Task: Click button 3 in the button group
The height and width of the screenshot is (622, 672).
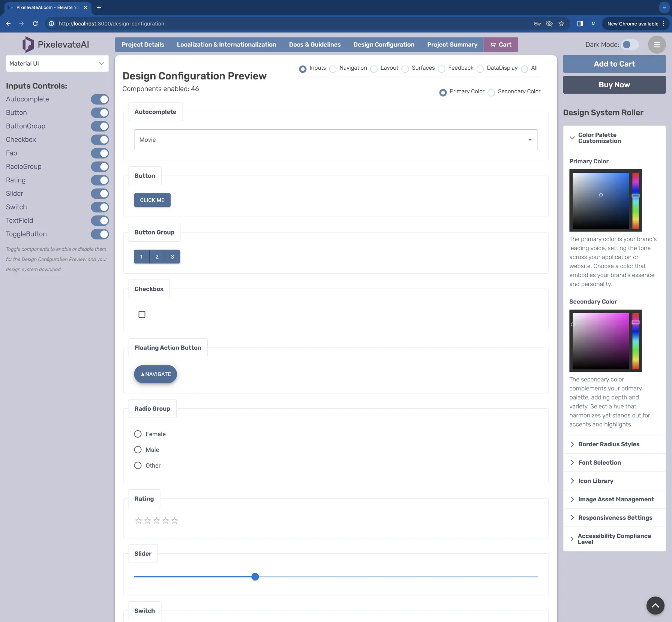Action: click(172, 257)
